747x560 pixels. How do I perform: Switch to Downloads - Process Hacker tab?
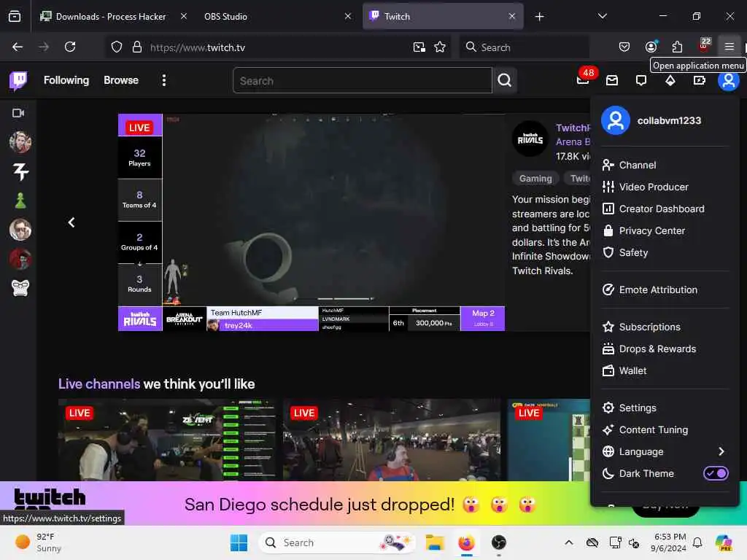pyautogui.click(x=111, y=16)
